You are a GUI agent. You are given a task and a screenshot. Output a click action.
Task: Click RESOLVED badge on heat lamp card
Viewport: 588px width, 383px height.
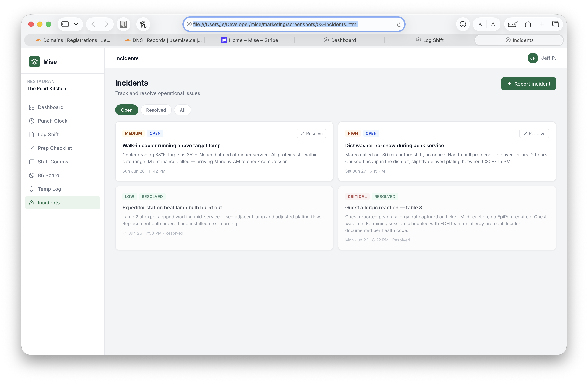pyautogui.click(x=152, y=197)
